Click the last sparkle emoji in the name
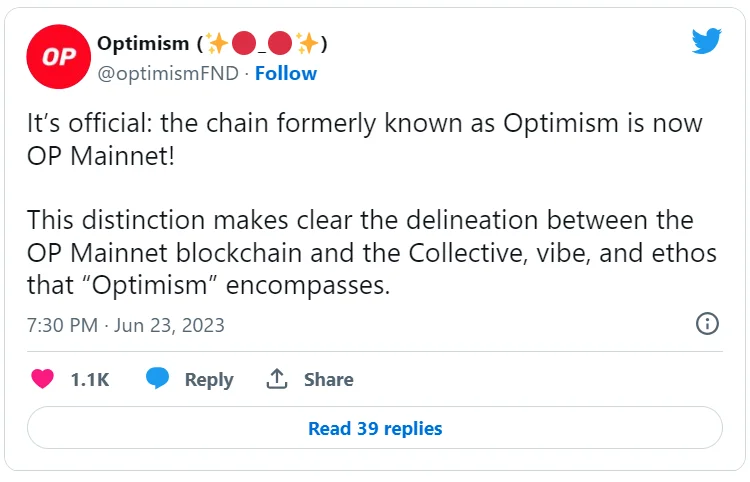Viewport: 750px width, 482px height. tap(307, 44)
